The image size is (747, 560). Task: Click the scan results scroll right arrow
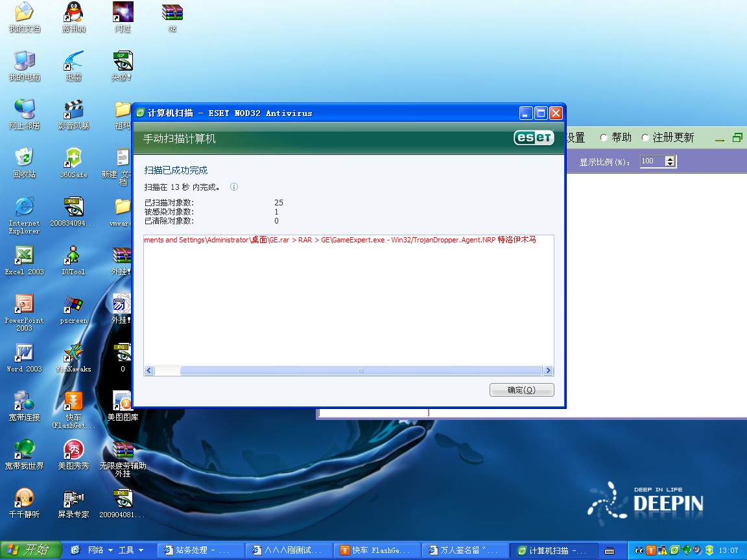click(x=549, y=371)
